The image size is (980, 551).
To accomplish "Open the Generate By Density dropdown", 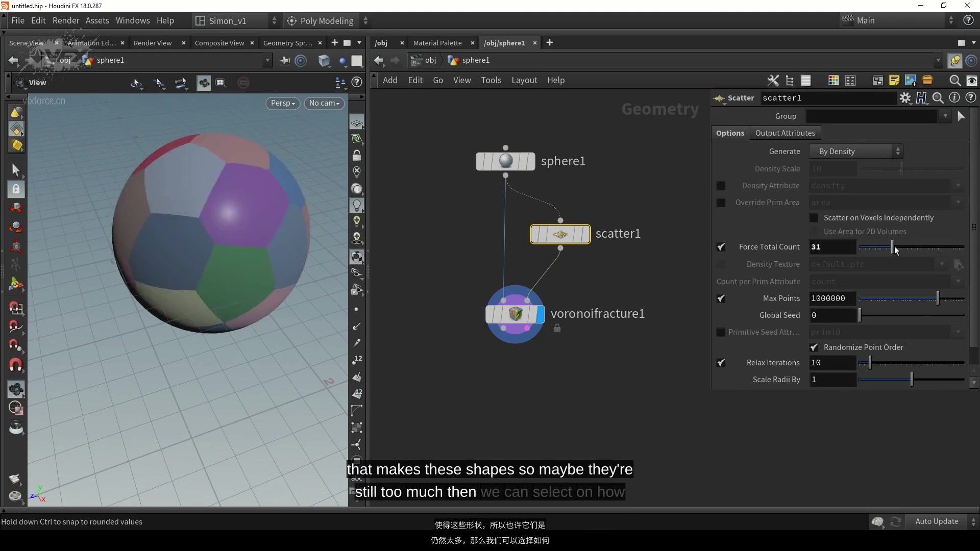I will [x=856, y=152].
